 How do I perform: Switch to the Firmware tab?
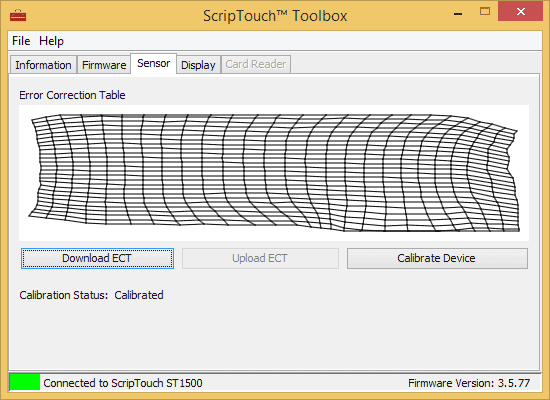pos(104,65)
